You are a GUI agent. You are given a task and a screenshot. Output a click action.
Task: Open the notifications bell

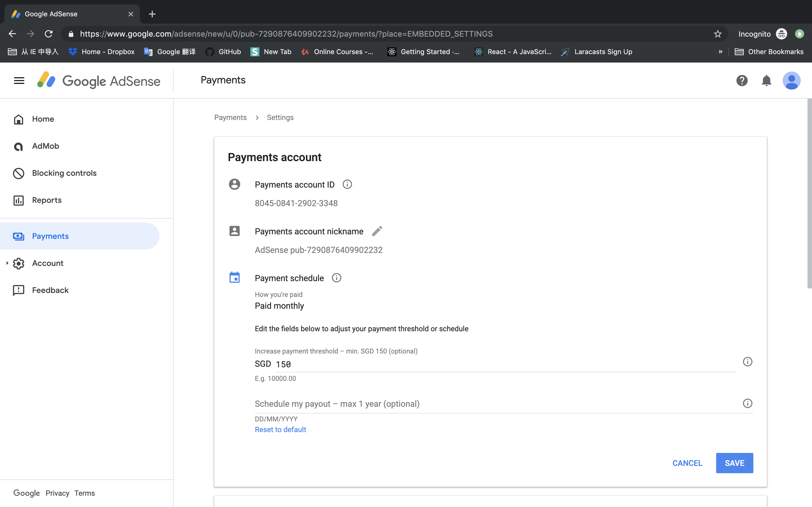[x=766, y=81]
